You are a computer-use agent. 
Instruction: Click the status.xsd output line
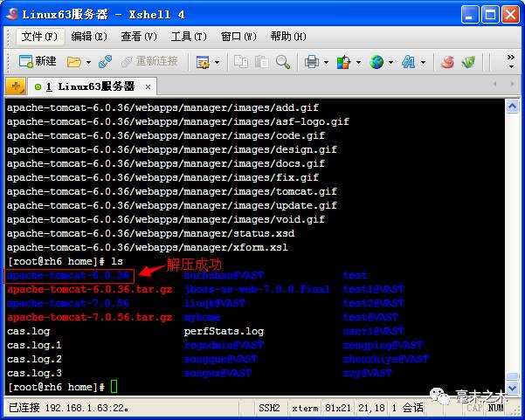pyautogui.click(x=150, y=234)
